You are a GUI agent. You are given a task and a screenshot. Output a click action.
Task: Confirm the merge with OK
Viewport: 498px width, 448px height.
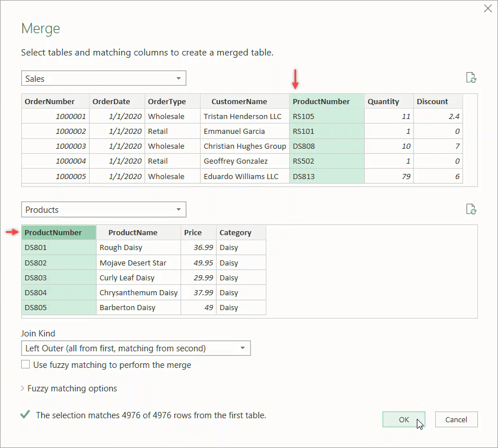(404, 419)
